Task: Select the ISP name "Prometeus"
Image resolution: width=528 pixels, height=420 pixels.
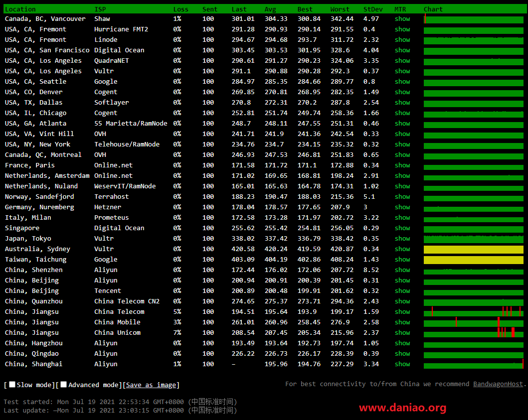Action: (112, 217)
